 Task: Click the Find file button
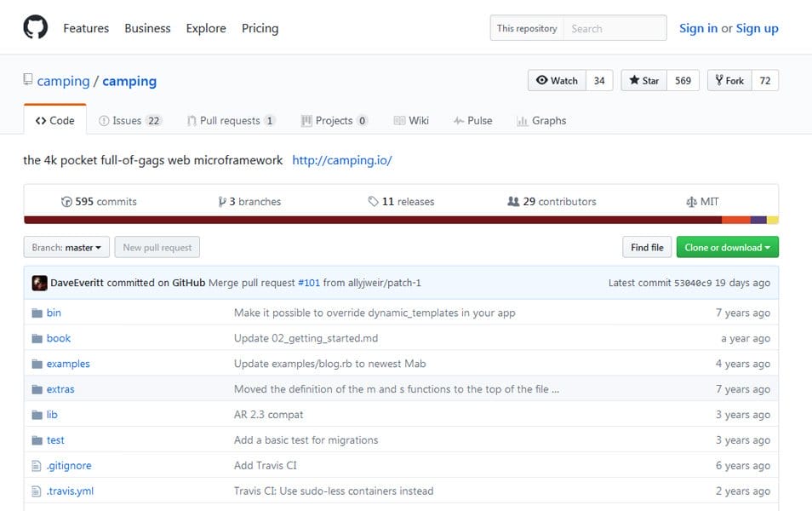pyautogui.click(x=648, y=247)
